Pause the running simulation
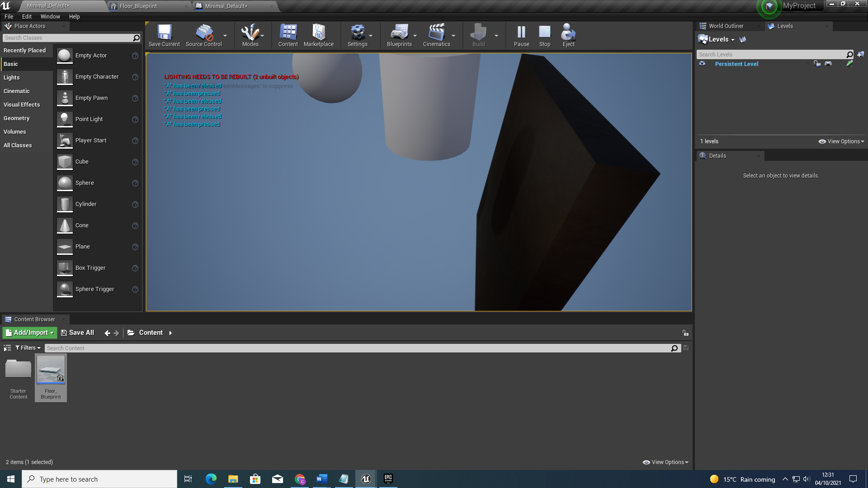This screenshot has height=488, width=868. coord(521,35)
